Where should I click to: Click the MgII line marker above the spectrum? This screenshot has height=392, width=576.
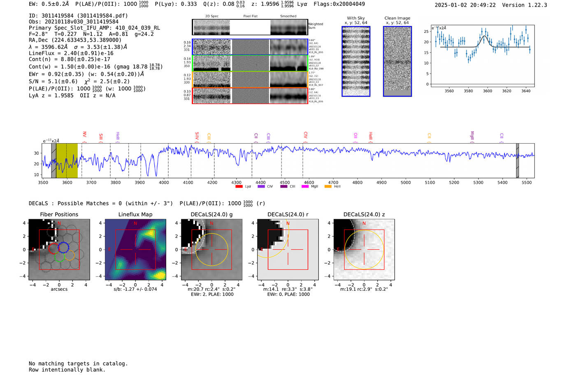click(x=472, y=135)
